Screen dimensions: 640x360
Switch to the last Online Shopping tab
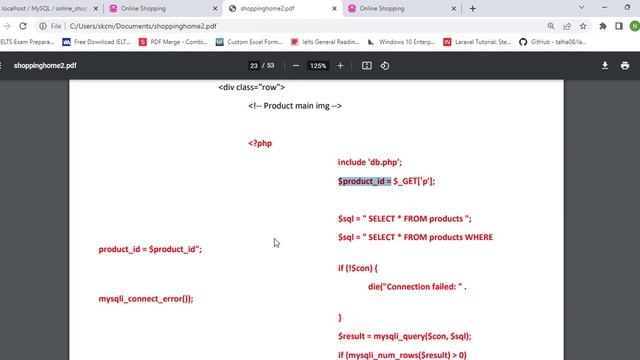[402, 8]
